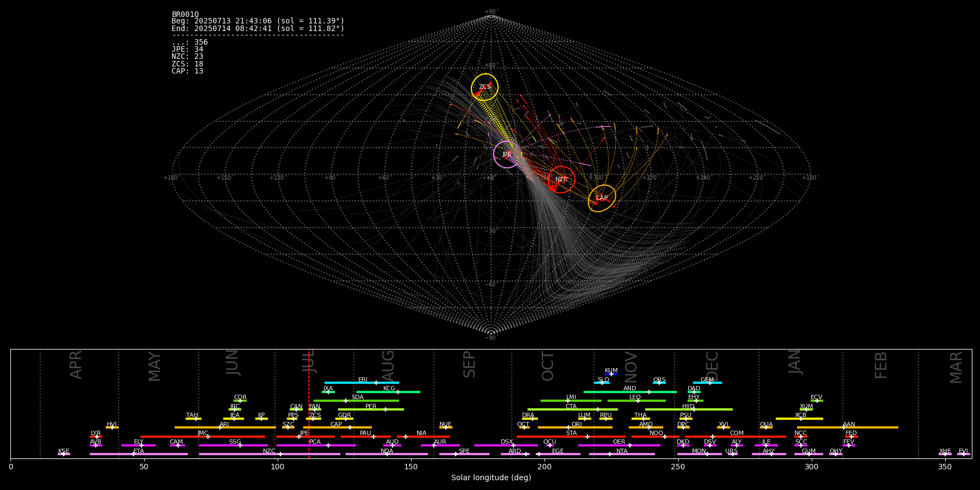Click the -90 declination label at map bottom
The image size is (980, 490).
(491, 338)
